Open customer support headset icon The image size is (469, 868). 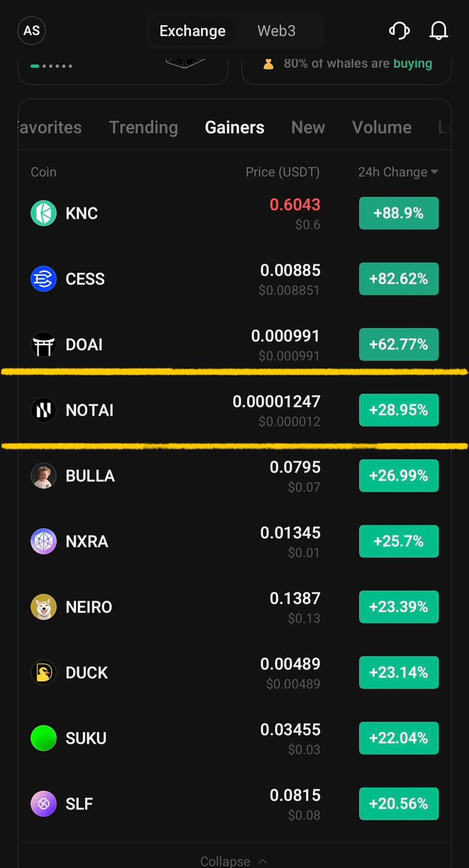[x=400, y=31]
